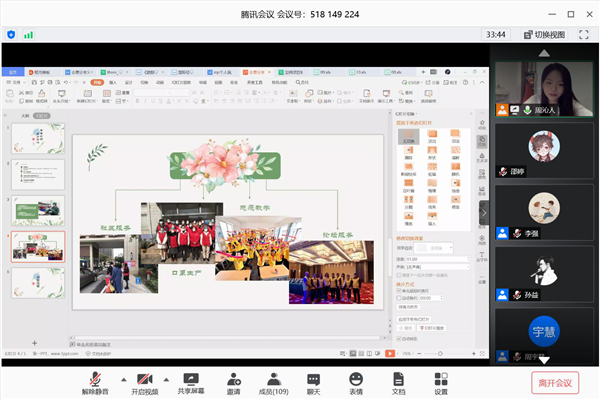Click the down arrow below participant videos
The image size is (600, 400).
coord(544,360)
